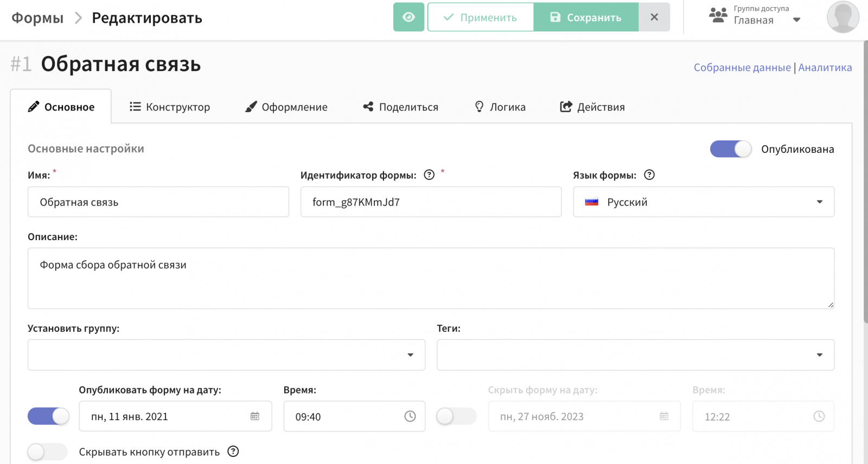The image size is (868, 464).
Task: Click help icon next to Идентификатор формы
Action: pyautogui.click(x=429, y=175)
